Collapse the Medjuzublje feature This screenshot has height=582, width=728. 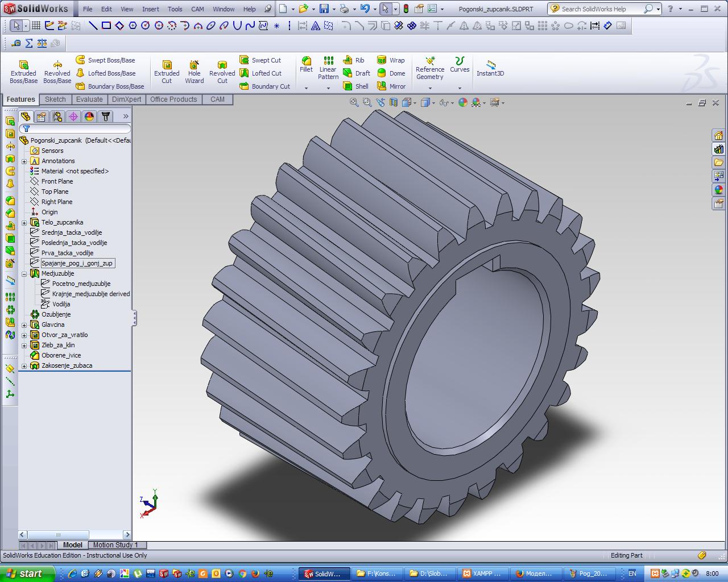click(24, 274)
